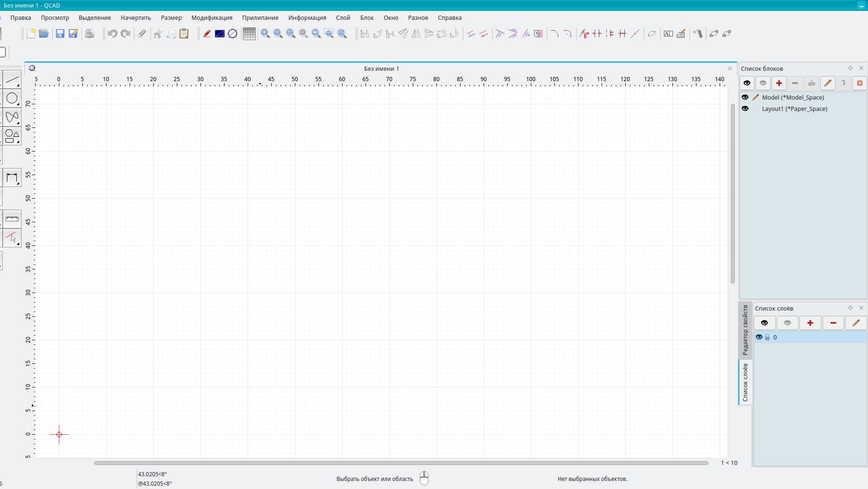
Task: Switch to Редактор свойств side tab
Action: (745, 330)
